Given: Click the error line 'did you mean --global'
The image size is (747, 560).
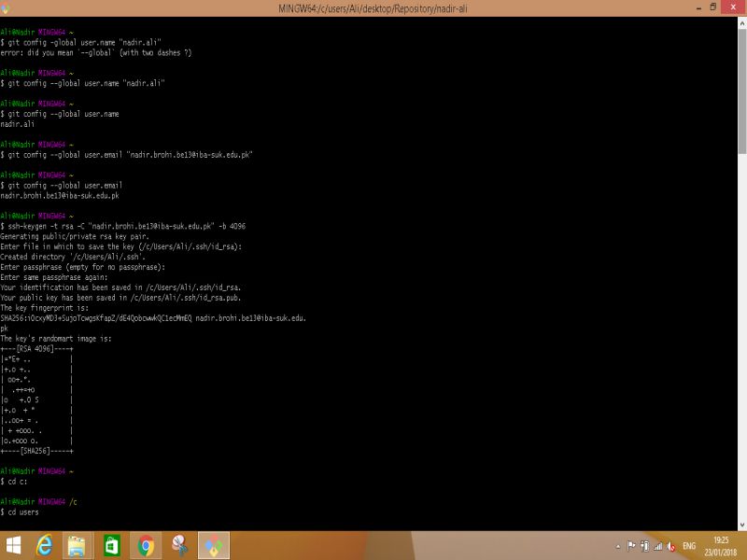Looking at the screenshot, I should (96, 52).
